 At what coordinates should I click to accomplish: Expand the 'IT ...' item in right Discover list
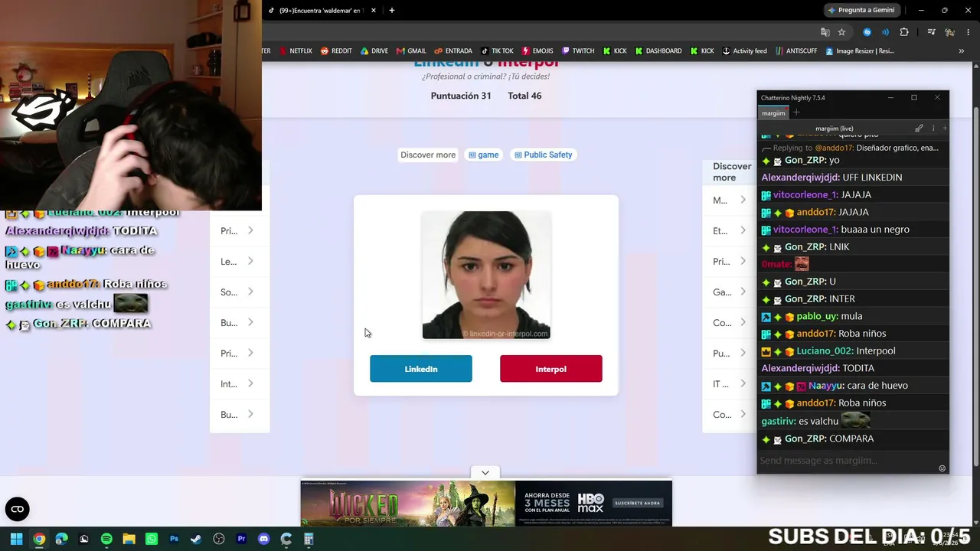[x=730, y=383]
